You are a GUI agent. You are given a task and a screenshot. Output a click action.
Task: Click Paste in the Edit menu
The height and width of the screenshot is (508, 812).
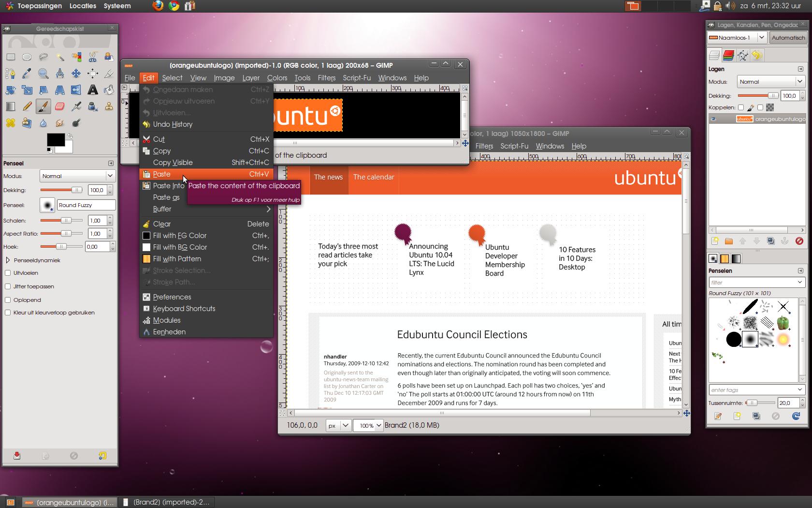(x=206, y=174)
